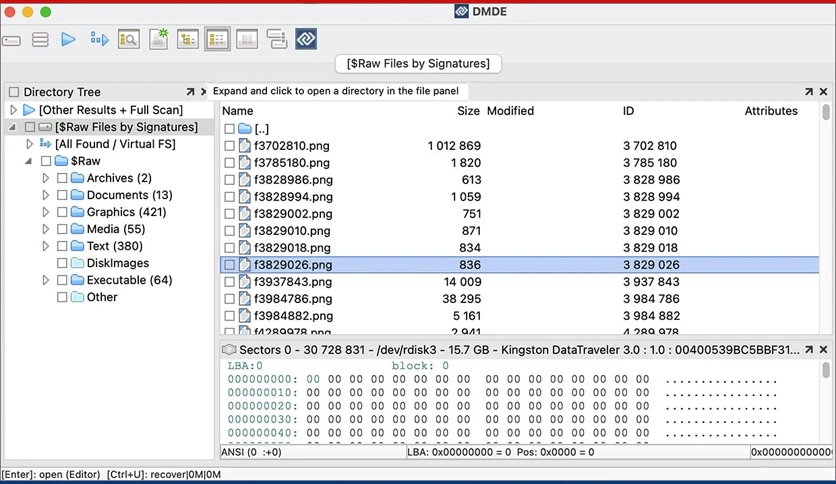Viewport: 836px width, 484px height.
Task: Click the toolbar icon with green star
Action: (x=158, y=39)
